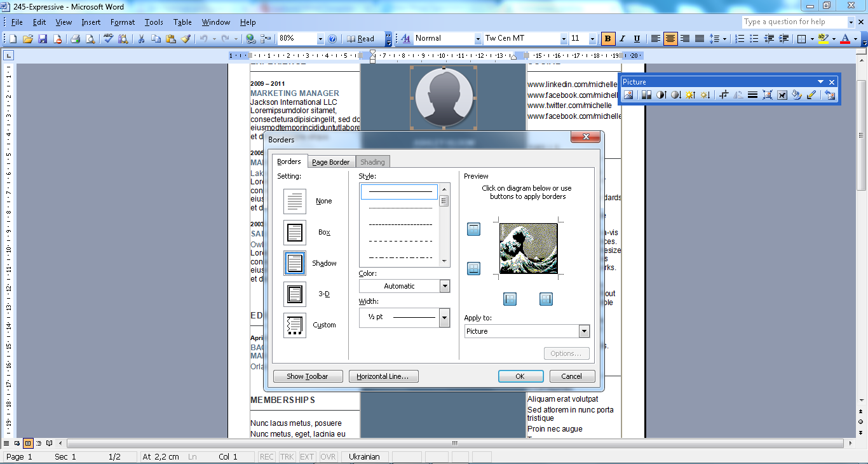868x464 pixels.
Task: Click the Horizontal Line button
Action: (383, 376)
